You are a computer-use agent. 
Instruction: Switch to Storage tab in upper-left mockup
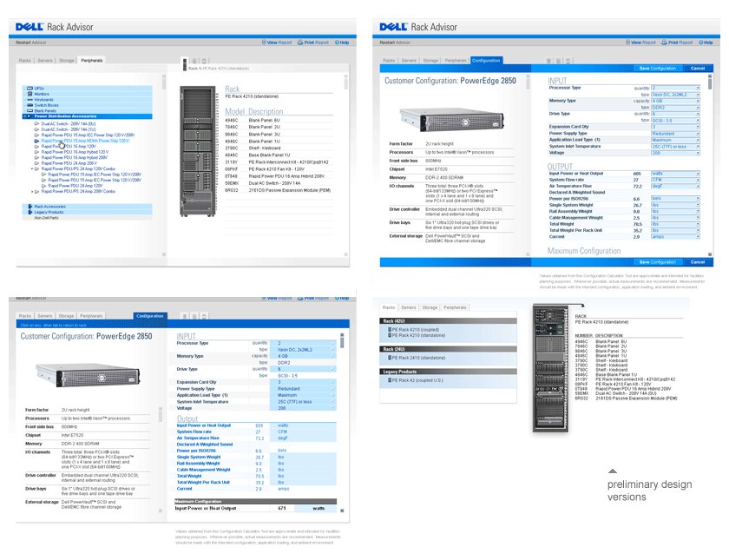[x=67, y=61]
